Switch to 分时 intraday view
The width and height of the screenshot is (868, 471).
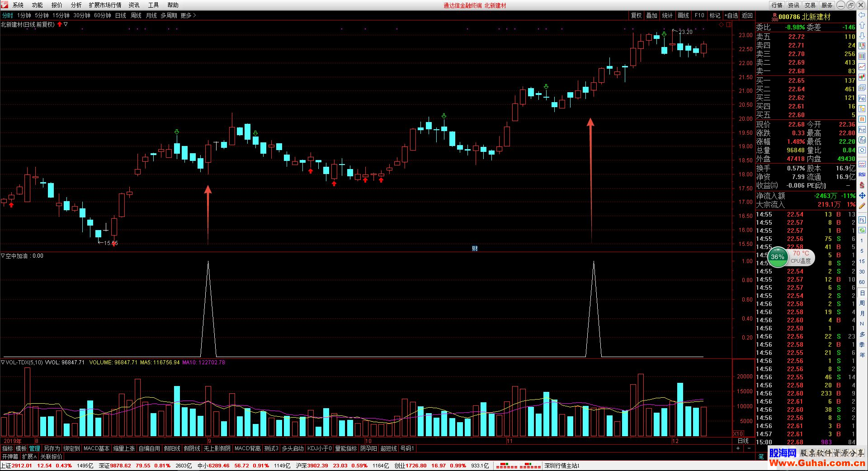click(8, 15)
